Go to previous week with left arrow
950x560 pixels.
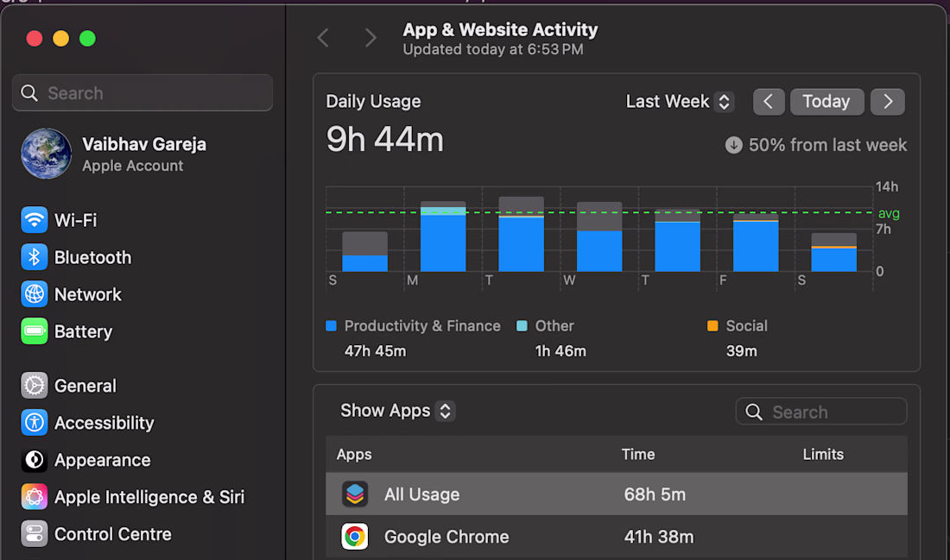point(769,102)
